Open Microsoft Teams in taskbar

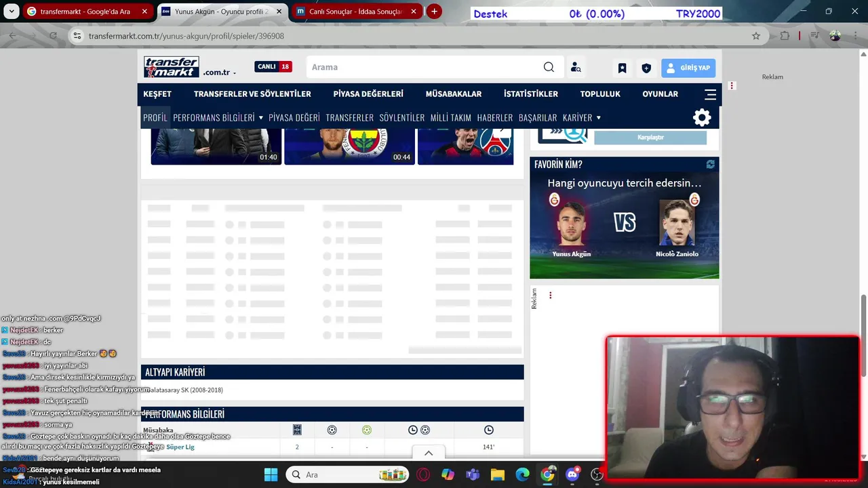pos(473,474)
